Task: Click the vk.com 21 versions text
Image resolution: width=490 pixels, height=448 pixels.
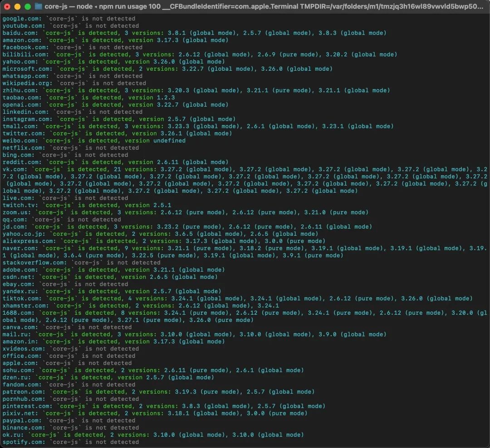Action: [245, 180]
